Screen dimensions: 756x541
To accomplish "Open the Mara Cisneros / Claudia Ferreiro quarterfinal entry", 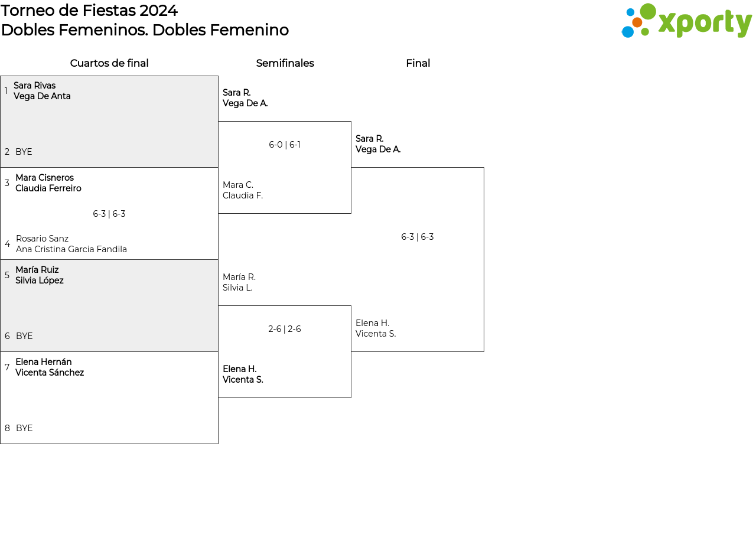I will (48, 183).
